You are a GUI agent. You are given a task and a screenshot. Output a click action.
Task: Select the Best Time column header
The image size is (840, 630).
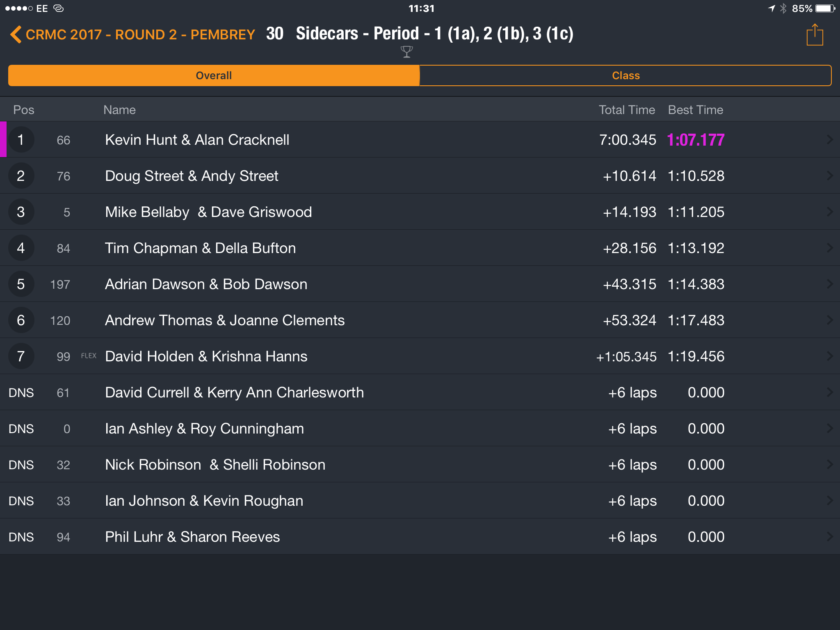pos(696,110)
